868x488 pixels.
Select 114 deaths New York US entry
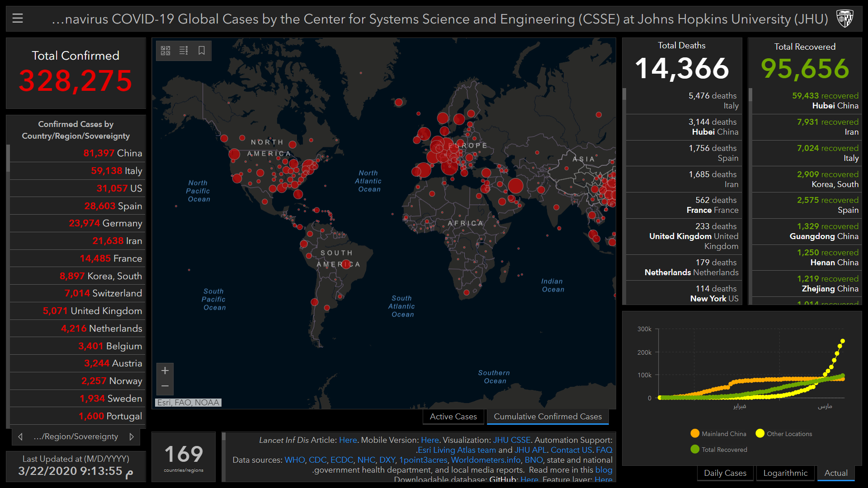click(684, 293)
